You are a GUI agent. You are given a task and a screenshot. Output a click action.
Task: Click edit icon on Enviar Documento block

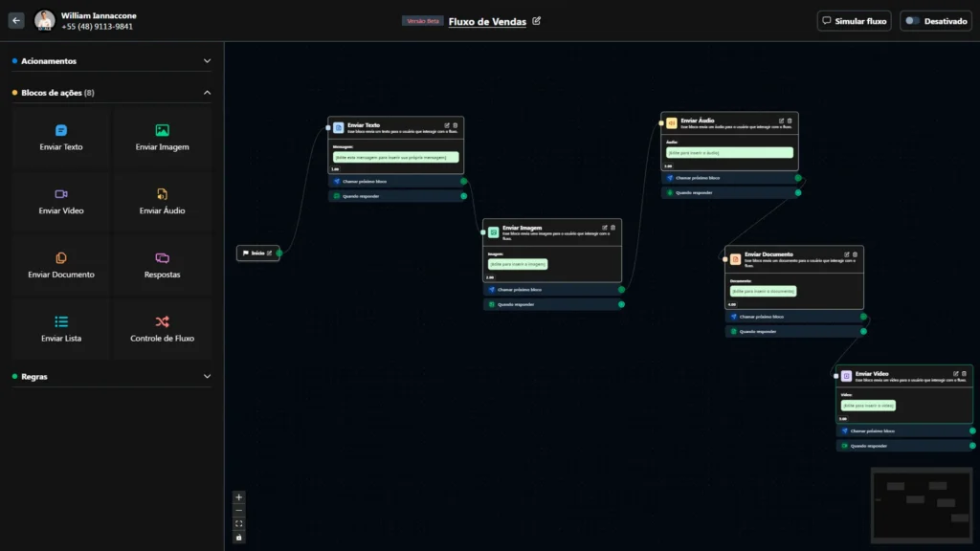coord(848,253)
